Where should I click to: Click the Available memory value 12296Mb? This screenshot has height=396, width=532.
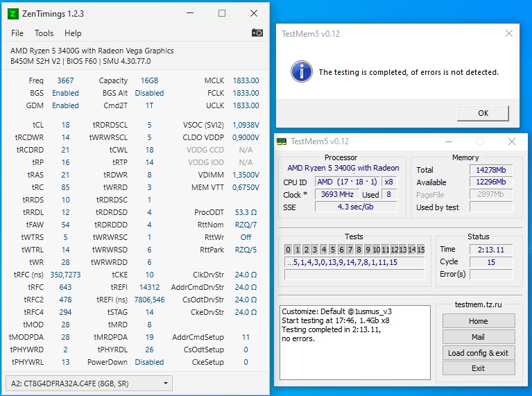tap(491, 182)
